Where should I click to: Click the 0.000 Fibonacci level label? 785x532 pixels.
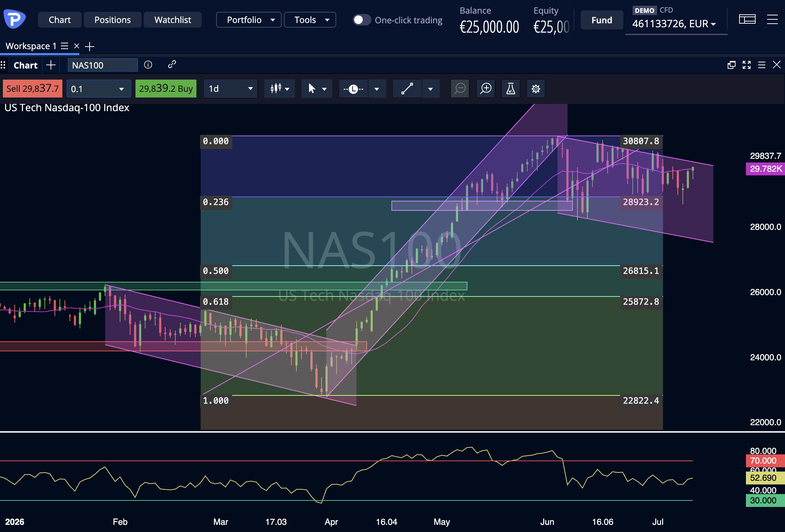(216, 141)
